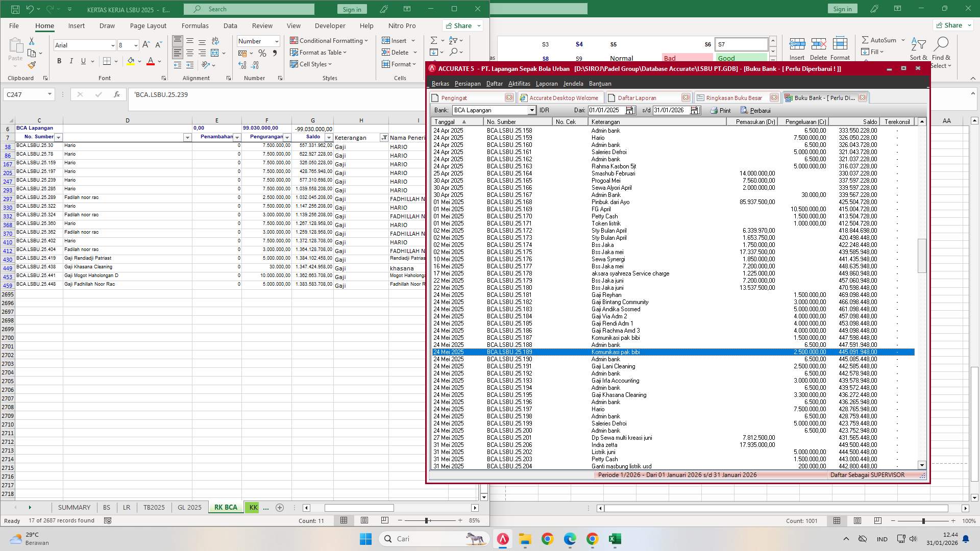Viewport: 980px width, 551px height.
Task: Apply the yellow fill color
Action: point(131,61)
